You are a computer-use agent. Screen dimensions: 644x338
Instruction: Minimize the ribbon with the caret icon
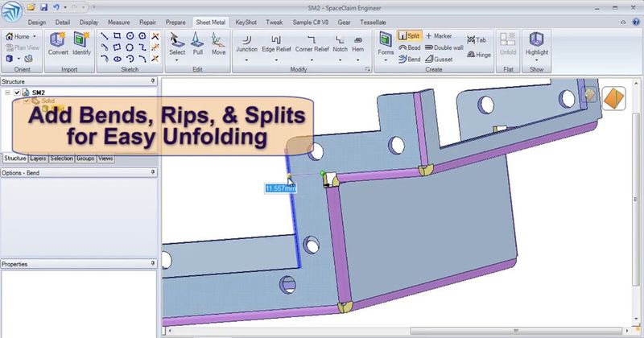pos(623,23)
